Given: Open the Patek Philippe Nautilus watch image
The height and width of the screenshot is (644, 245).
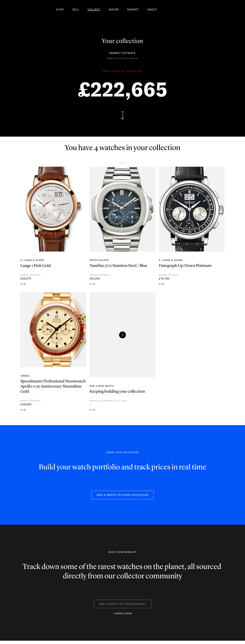Looking at the screenshot, I should coord(122,209).
